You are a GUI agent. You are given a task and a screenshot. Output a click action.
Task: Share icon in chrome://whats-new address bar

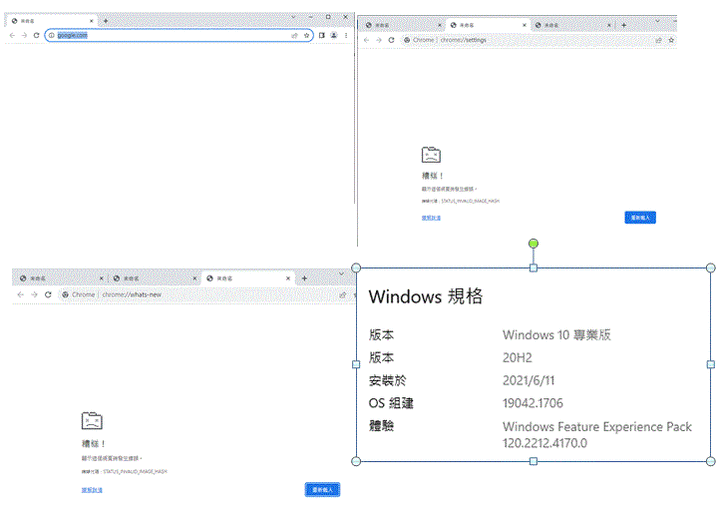[x=343, y=295]
